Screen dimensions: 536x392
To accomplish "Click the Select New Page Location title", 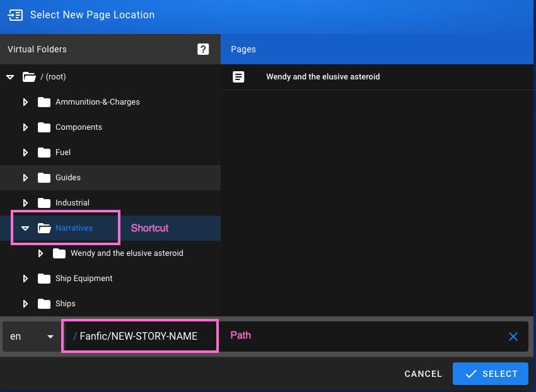I will [92, 15].
